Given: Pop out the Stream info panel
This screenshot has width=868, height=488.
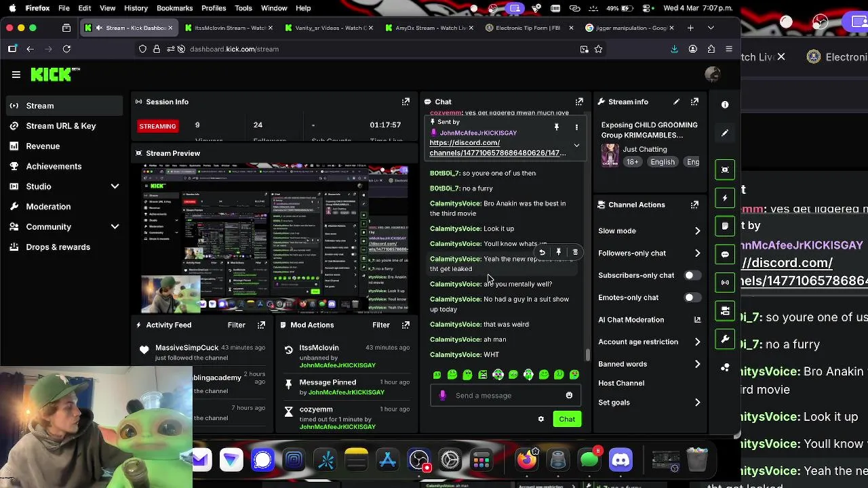Looking at the screenshot, I should click(x=694, y=102).
